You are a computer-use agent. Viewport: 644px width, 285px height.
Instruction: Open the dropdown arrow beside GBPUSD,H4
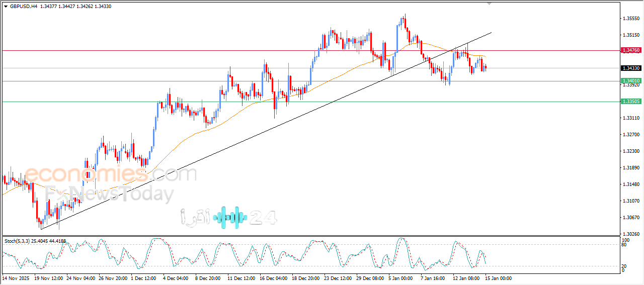[x=6, y=7]
